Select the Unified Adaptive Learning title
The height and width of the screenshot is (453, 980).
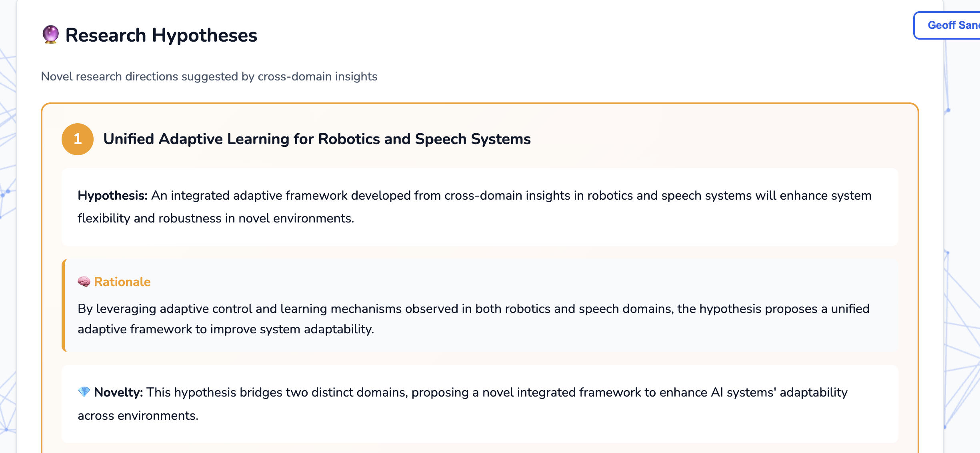[x=317, y=139]
